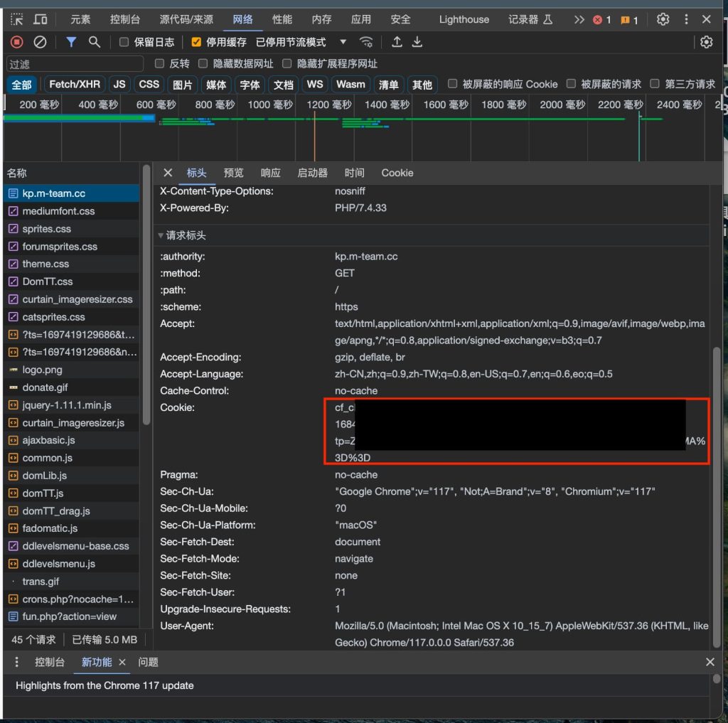Toggle the network filter funnel icon
This screenshot has height=723, width=728.
(71, 42)
